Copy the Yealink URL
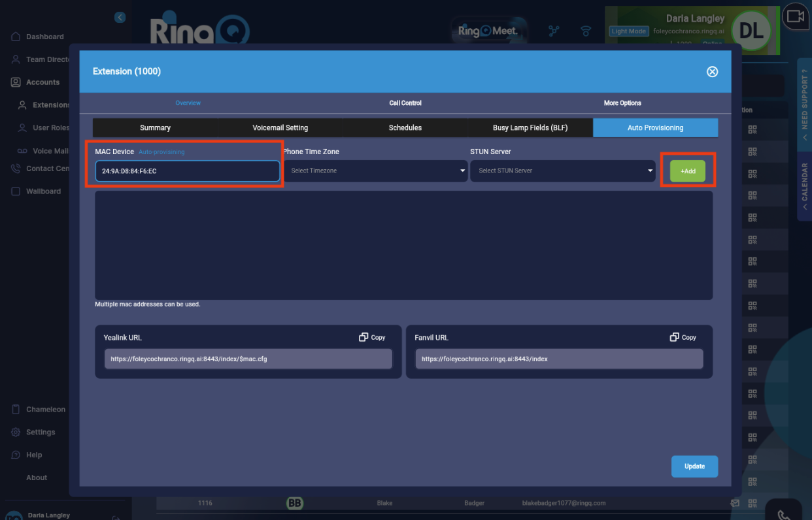Image resolution: width=812 pixels, height=520 pixels. (371, 337)
